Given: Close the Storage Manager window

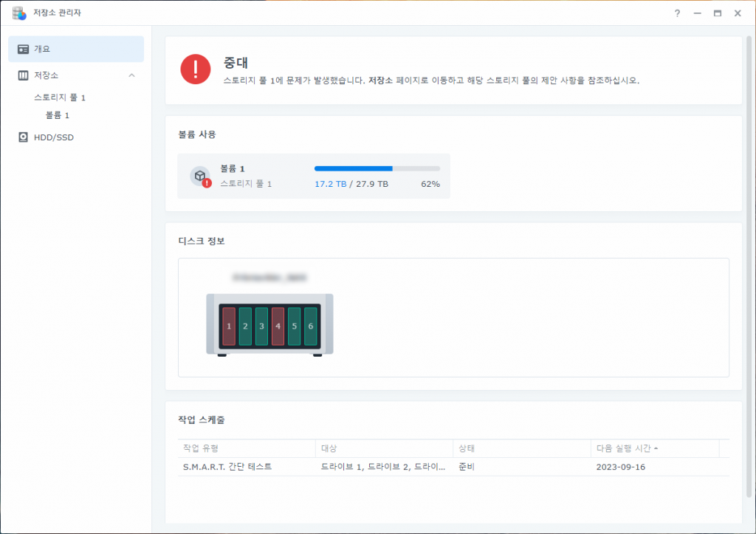Looking at the screenshot, I should [738, 13].
